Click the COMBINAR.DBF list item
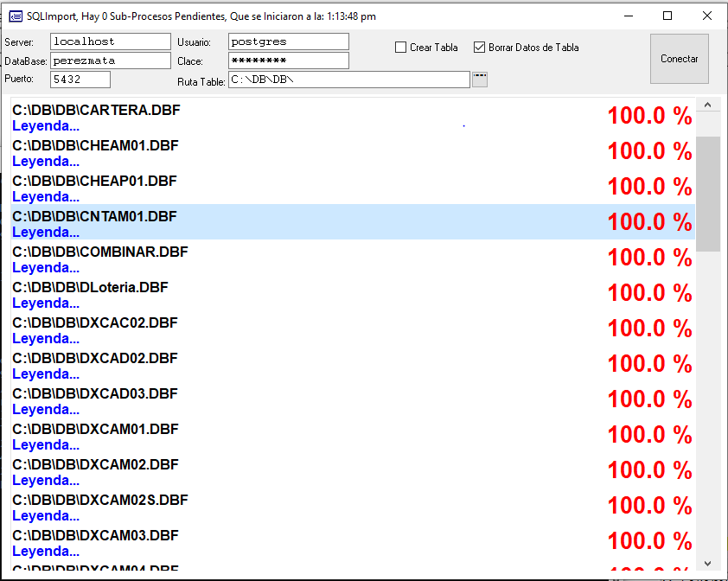728x581 pixels. click(x=346, y=259)
